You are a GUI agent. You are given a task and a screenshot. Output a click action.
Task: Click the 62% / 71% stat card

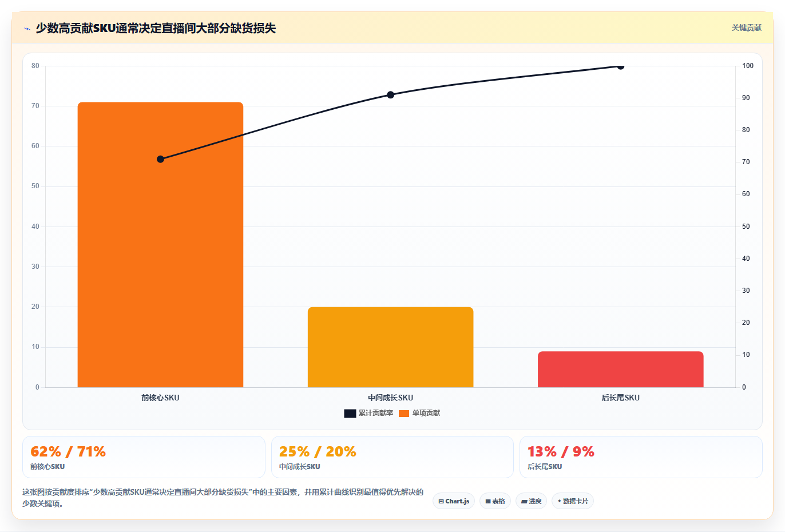point(144,457)
